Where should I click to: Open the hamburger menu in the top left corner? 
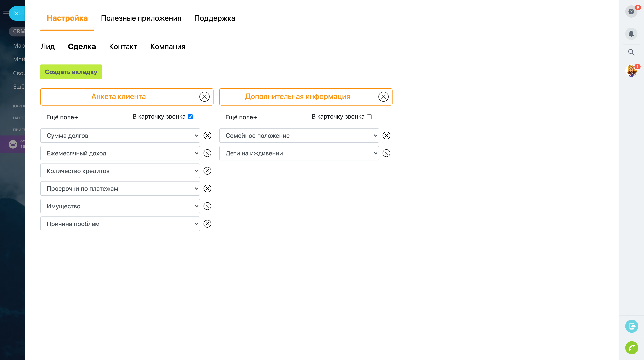pyautogui.click(x=6, y=12)
